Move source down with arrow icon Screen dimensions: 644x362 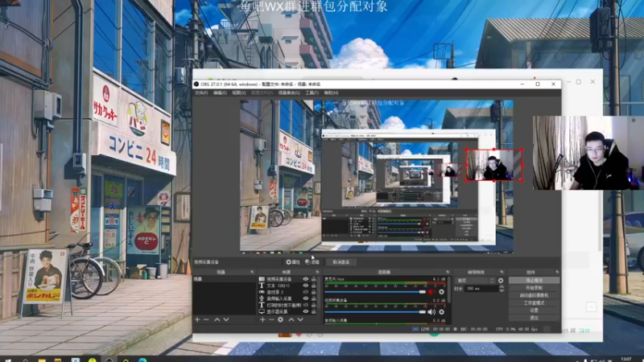point(300,319)
